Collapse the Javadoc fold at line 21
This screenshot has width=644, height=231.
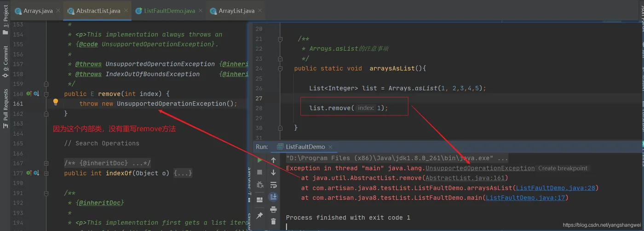pyautogui.click(x=280, y=39)
